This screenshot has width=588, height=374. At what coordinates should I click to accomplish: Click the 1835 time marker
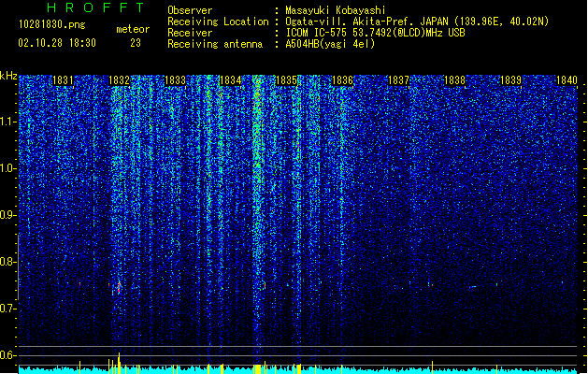(x=286, y=80)
